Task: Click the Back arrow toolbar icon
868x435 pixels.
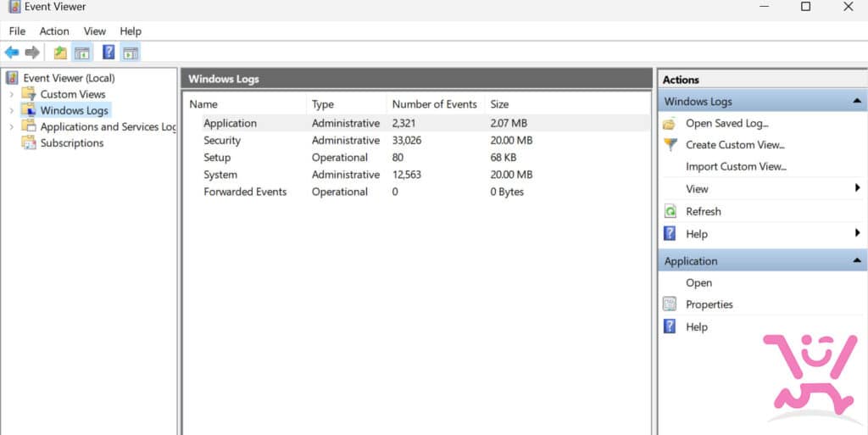Action: (12, 53)
